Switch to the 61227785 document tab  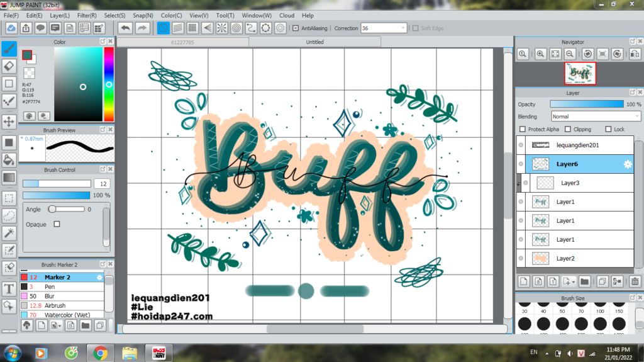pos(182,42)
